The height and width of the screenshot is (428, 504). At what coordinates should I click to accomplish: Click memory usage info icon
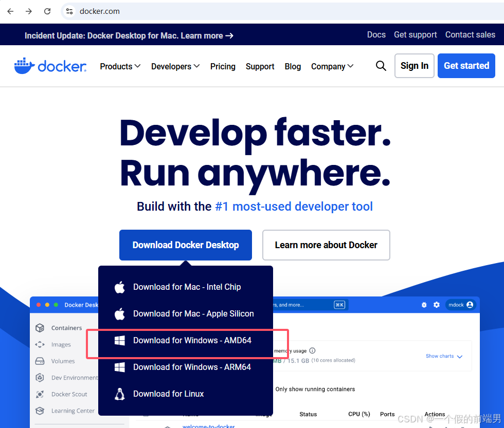[x=312, y=350]
